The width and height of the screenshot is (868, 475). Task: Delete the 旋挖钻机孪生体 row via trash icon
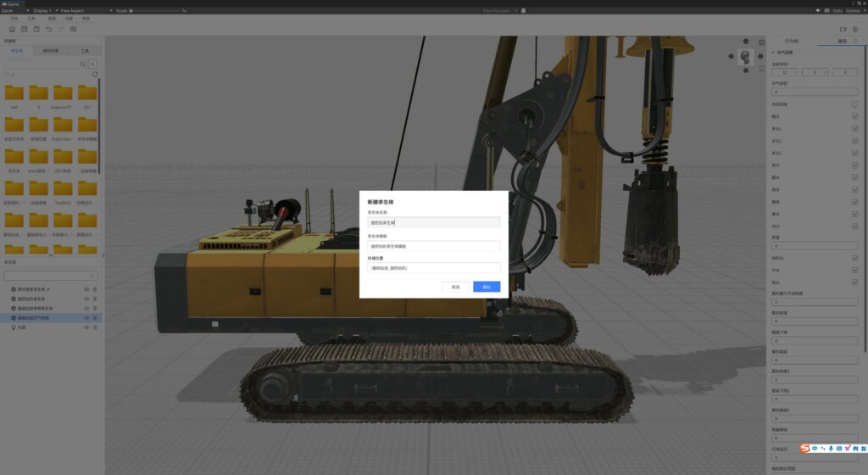tap(95, 299)
